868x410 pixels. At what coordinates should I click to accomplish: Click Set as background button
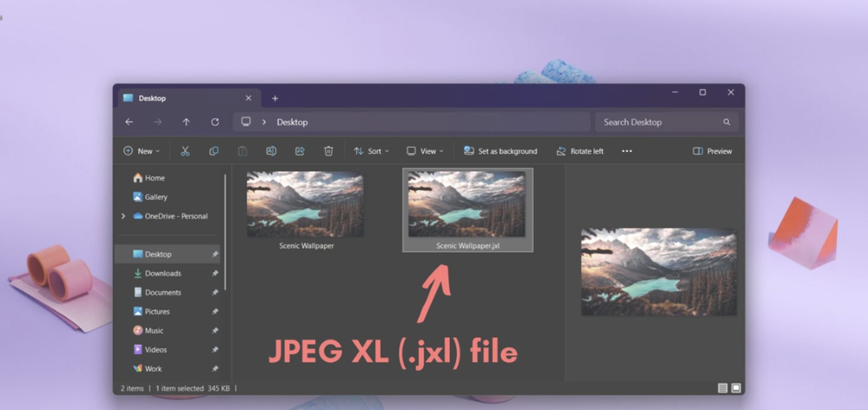pos(500,151)
